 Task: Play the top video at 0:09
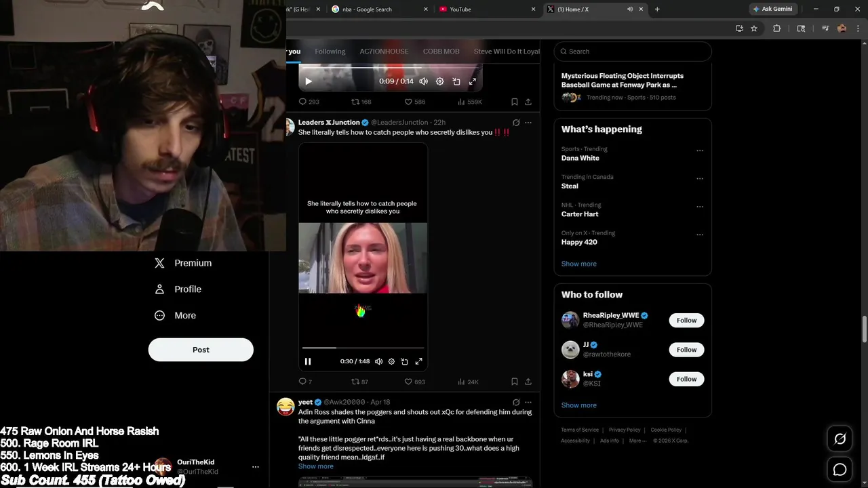click(x=308, y=81)
